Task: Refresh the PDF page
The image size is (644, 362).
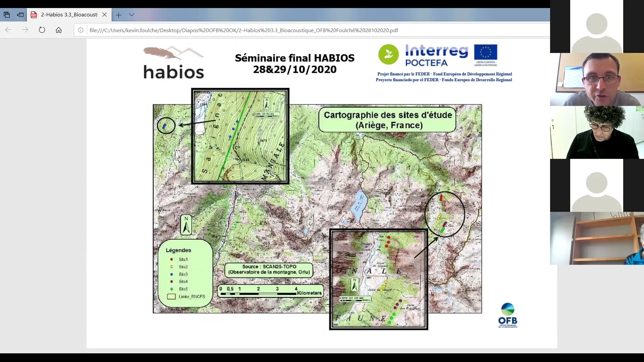Action: [x=42, y=30]
